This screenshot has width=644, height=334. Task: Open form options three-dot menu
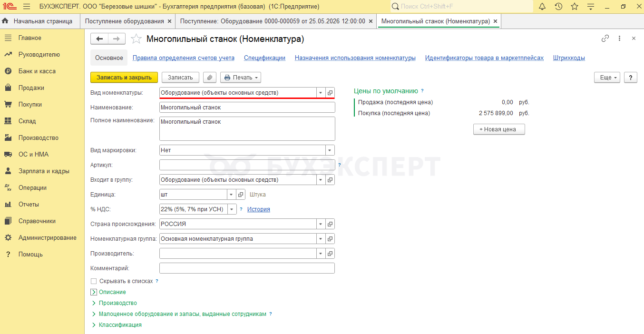pyautogui.click(x=619, y=39)
